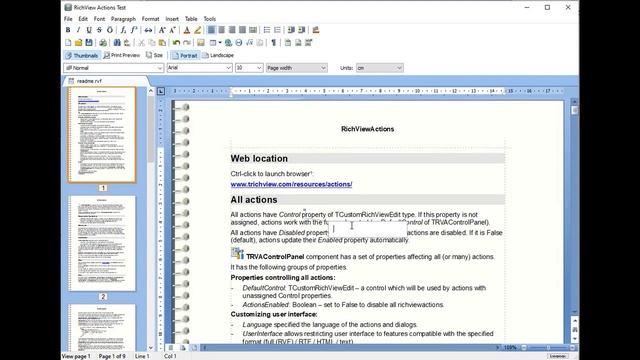This screenshot has width=640, height=360.
Task: Click the shrink font size icon
Action: coord(173,30)
